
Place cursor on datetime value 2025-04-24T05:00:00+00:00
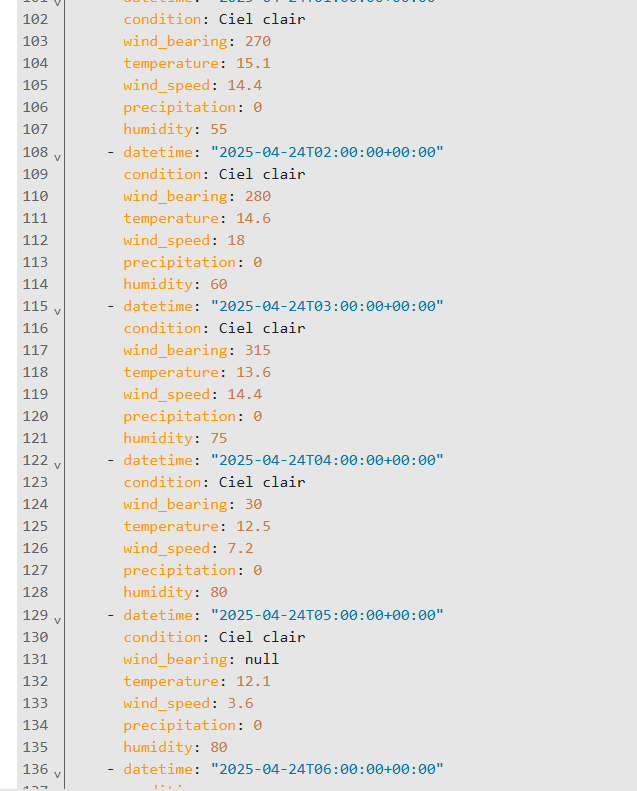pyautogui.click(x=327, y=615)
